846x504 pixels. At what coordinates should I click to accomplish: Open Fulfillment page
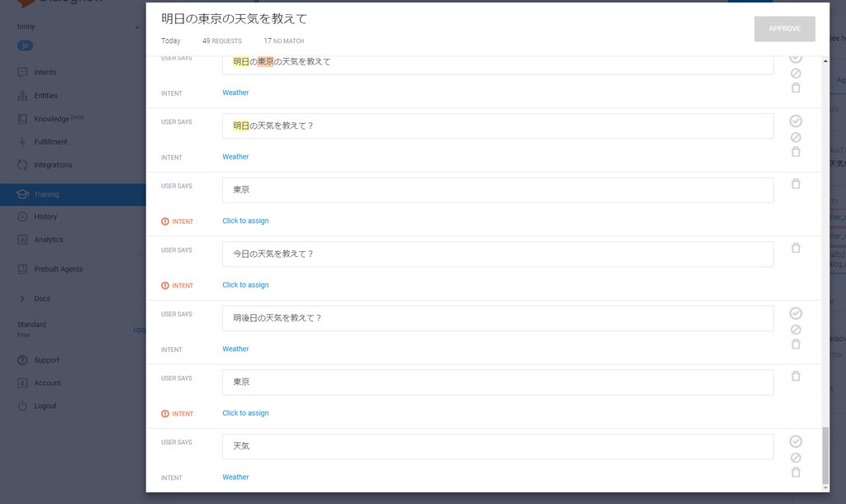50,142
